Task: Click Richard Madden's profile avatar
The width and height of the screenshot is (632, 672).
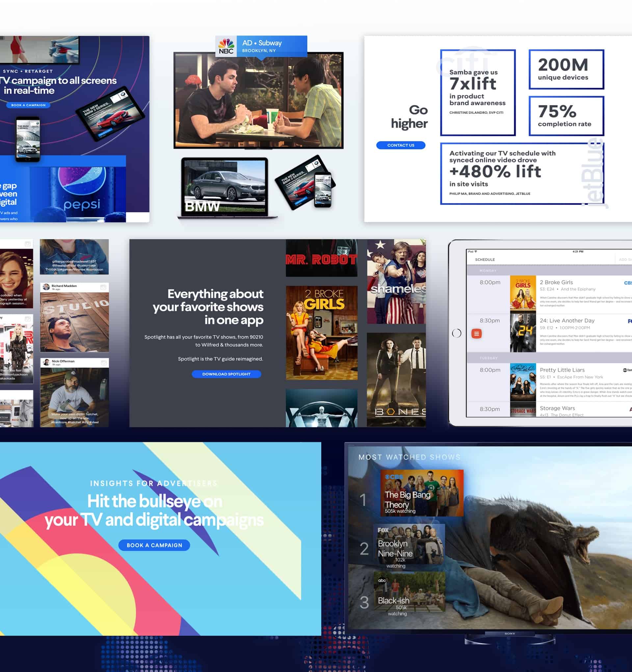Action: (x=46, y=287)
